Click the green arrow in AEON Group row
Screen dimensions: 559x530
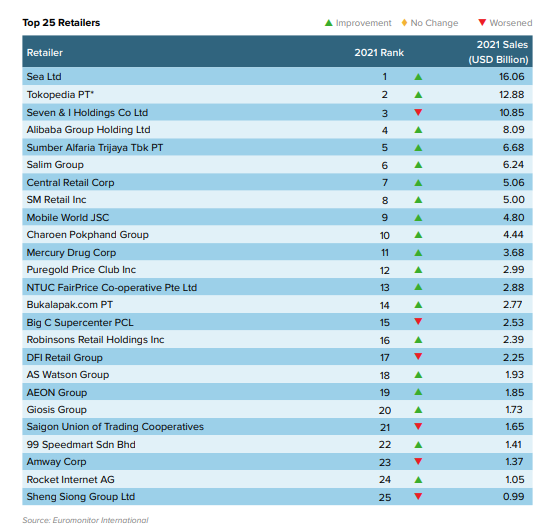[x=418, y=392]
